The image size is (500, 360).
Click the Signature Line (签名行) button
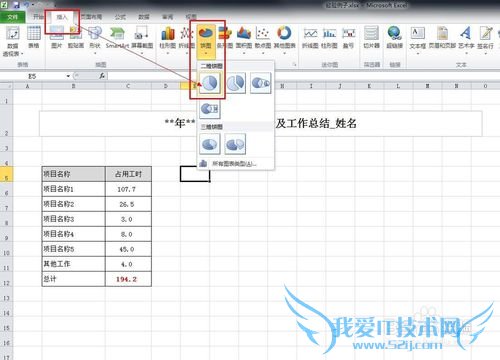485,39
